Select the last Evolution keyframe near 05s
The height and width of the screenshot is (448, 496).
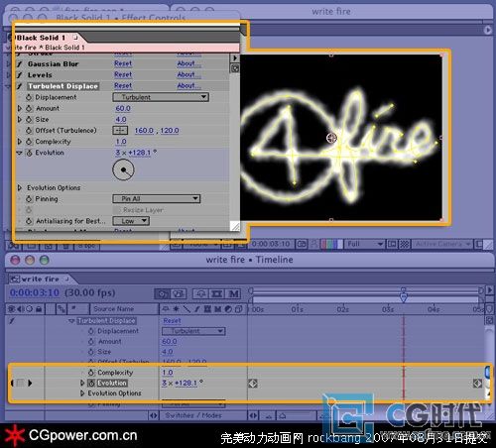point(477,384)
